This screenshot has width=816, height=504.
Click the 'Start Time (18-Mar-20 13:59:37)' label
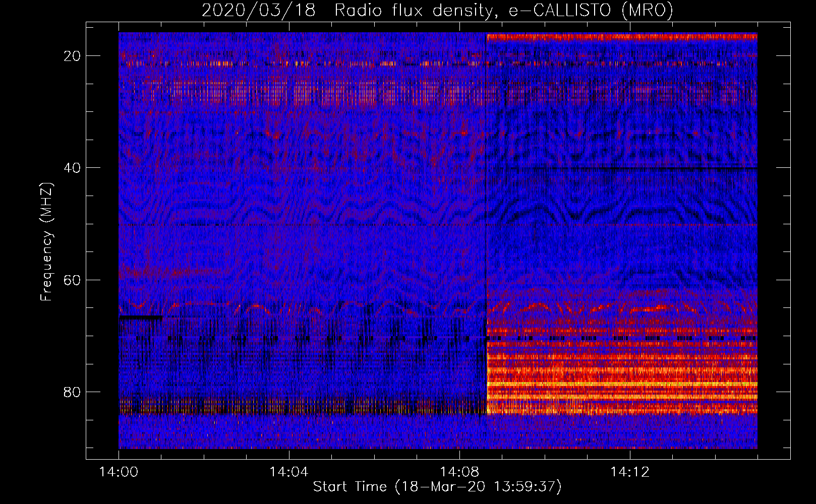437,487
